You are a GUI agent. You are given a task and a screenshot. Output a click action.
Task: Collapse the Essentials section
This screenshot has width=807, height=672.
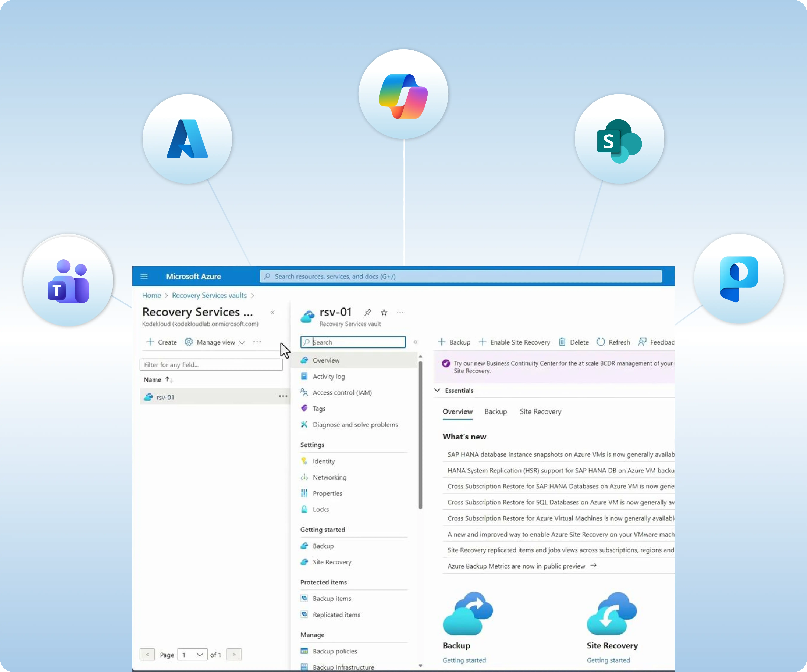(437, 390)
